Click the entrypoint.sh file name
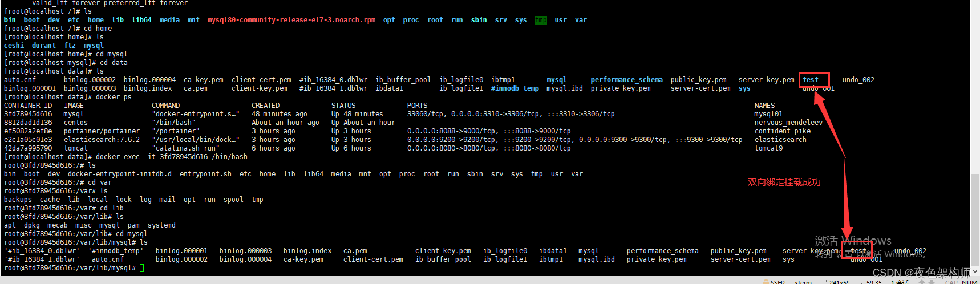The height and width of the screenshot is (284, 980). tap(205, 174)
